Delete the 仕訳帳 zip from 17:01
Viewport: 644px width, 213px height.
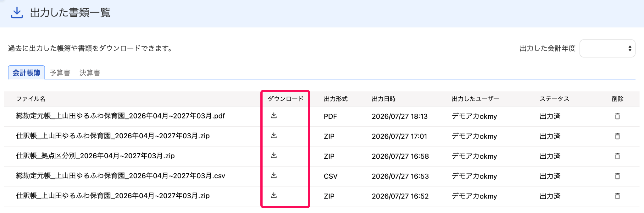point(617,136)
